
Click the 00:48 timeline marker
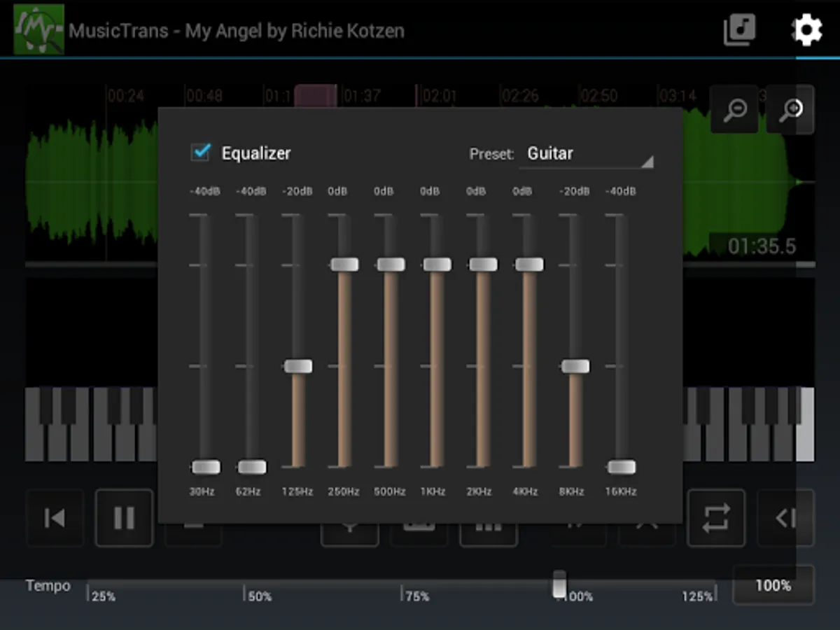pos(204,96)
